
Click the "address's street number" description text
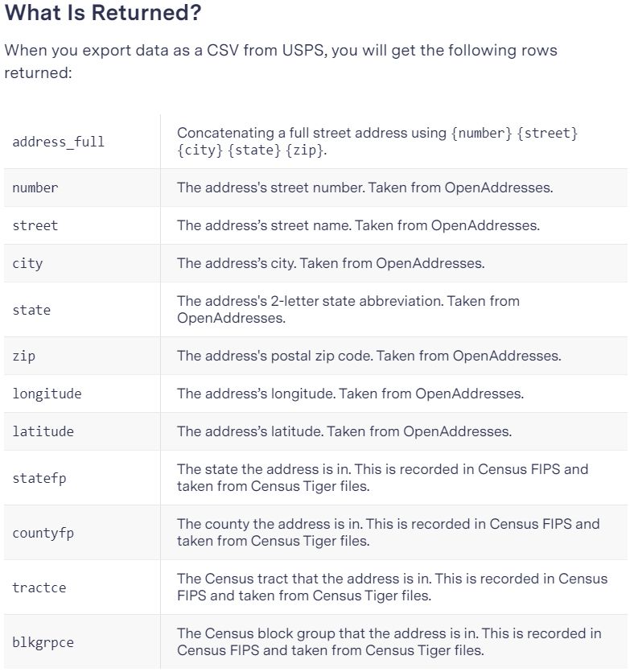(364, 188)
